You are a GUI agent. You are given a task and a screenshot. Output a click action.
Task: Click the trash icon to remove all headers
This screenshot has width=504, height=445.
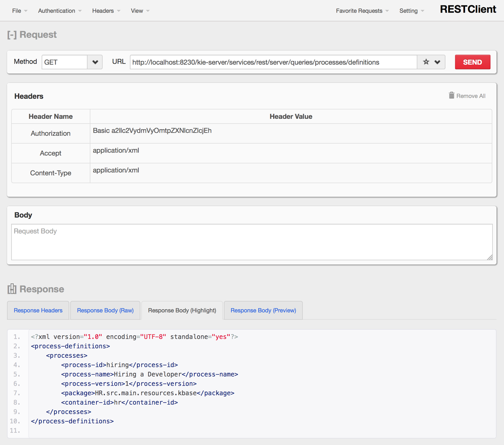click(x=451, y=95)
